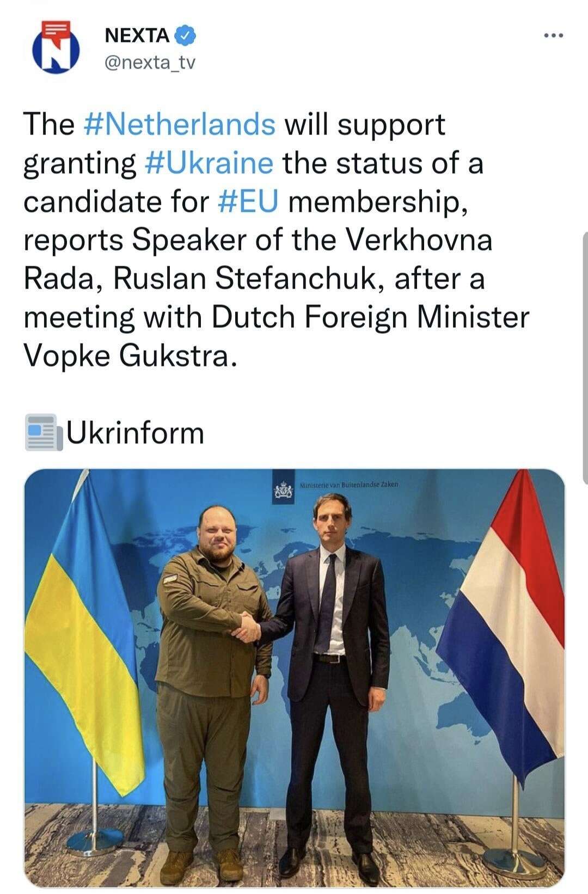Open the three-dot more options menu
This screenshot has width=588, height=894.
pos(554,36)
